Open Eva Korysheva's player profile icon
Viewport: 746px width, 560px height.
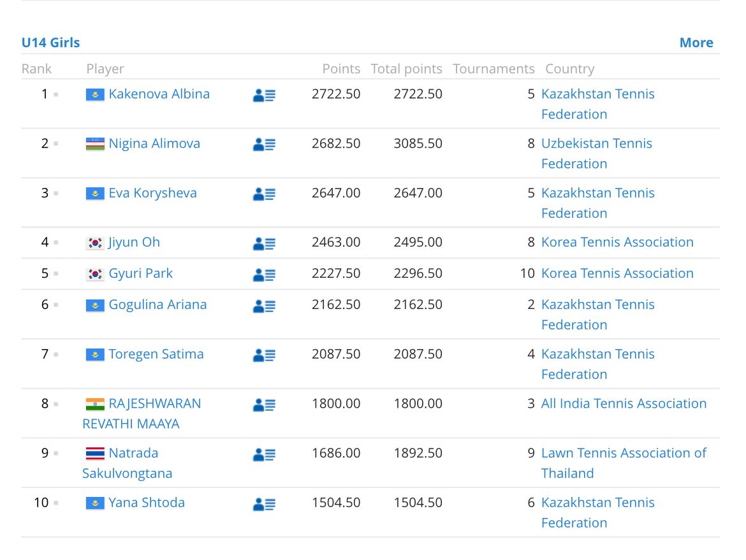(264, 194)
